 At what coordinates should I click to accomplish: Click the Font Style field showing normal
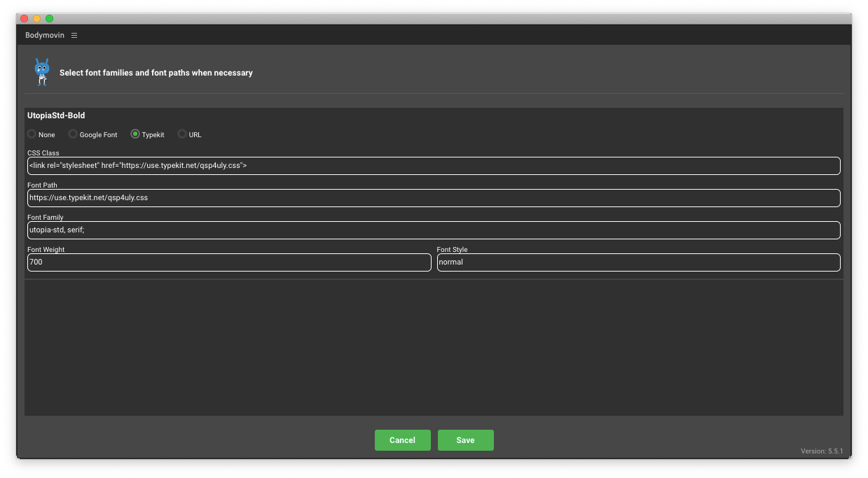[x=639, y=262]
